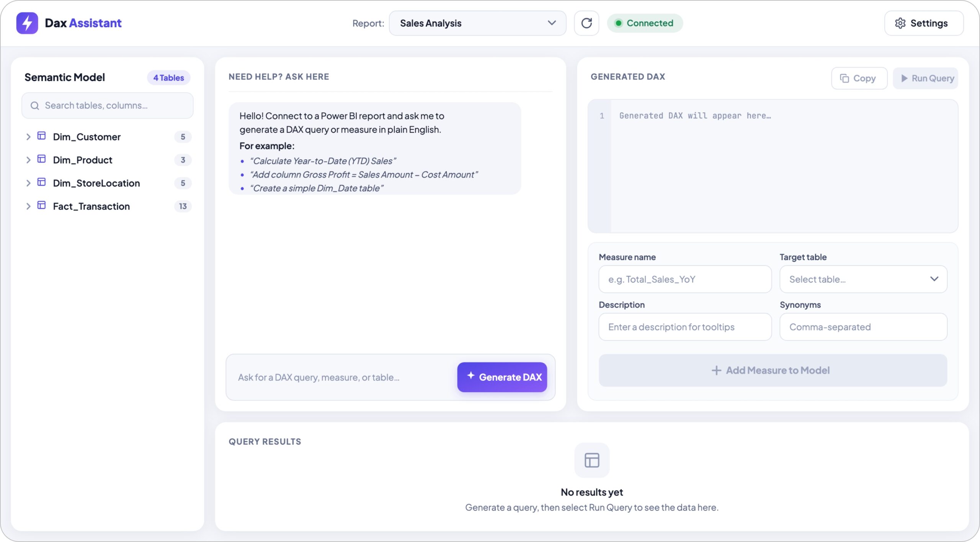Screen dimensions: 980x542
Task: Open the Target table dropdown
Action: click(x=863, y=279)
